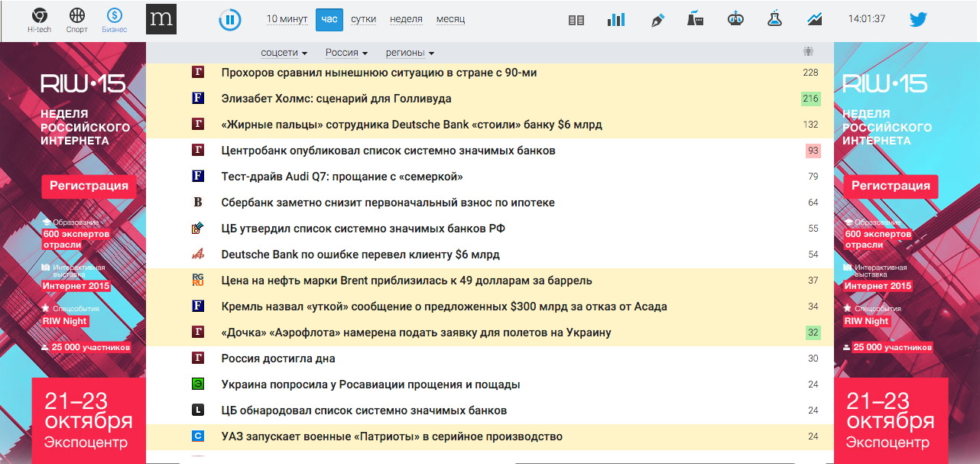Open Кремль назвал «уткой» сообщение article
This screenshot has height=464, width=980.
click(444, 307)
